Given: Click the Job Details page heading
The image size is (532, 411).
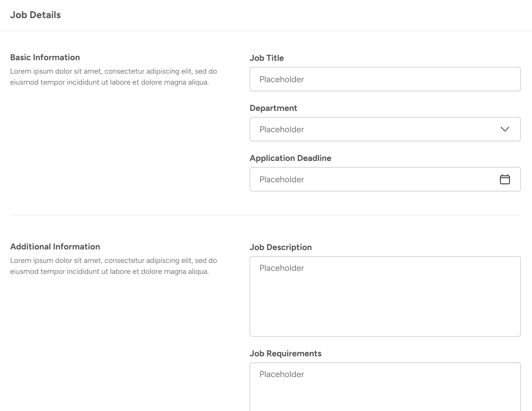Looking at the screenshot, I should pos(35,15).
